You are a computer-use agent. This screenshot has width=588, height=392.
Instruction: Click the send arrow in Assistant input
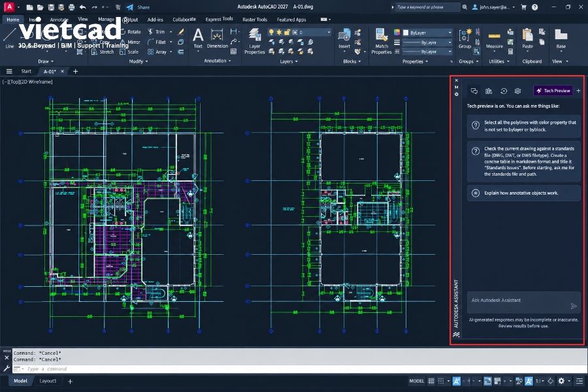pos(574,306)
